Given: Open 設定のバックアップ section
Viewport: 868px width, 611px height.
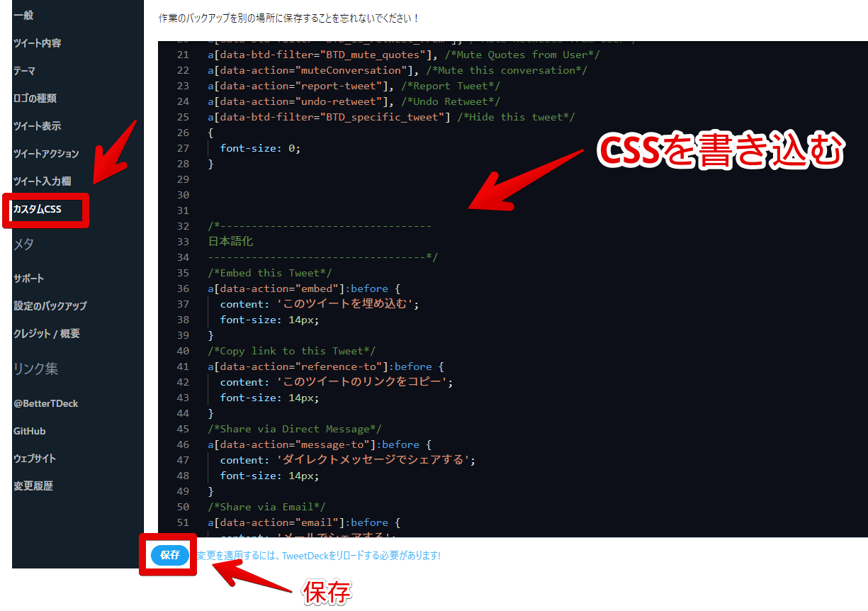Looking at the screenshot, I should 50,305.
